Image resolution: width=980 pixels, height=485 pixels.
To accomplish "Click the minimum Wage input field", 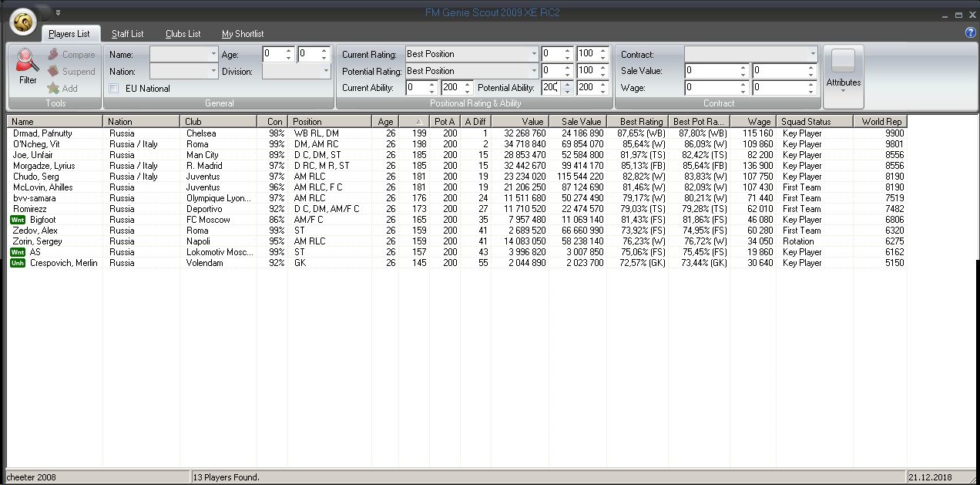I will point(713,88).
